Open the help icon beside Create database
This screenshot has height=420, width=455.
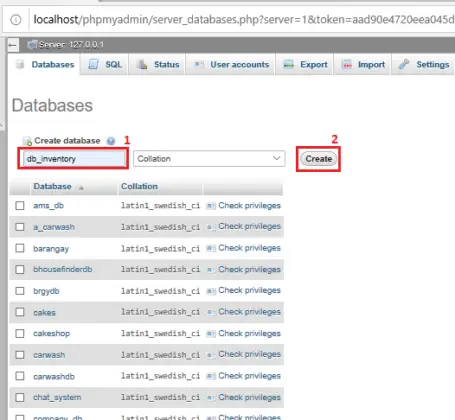pos(111,141)
